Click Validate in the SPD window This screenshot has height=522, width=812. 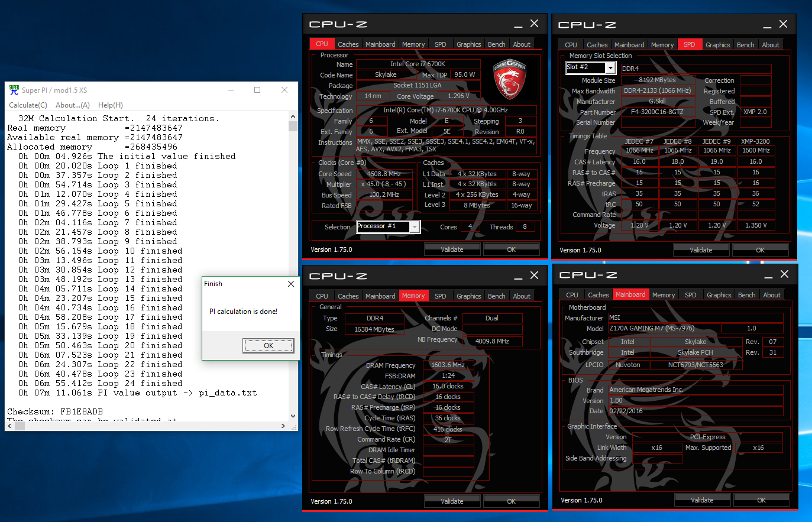tap(701, 250)
